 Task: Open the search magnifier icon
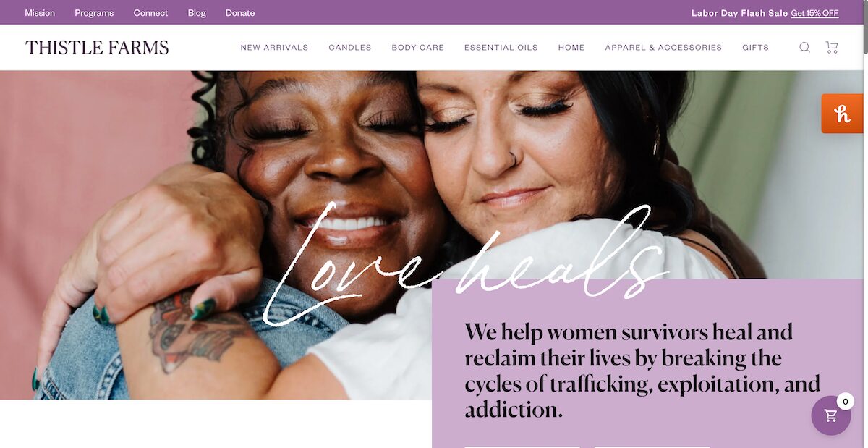point(804,48)
